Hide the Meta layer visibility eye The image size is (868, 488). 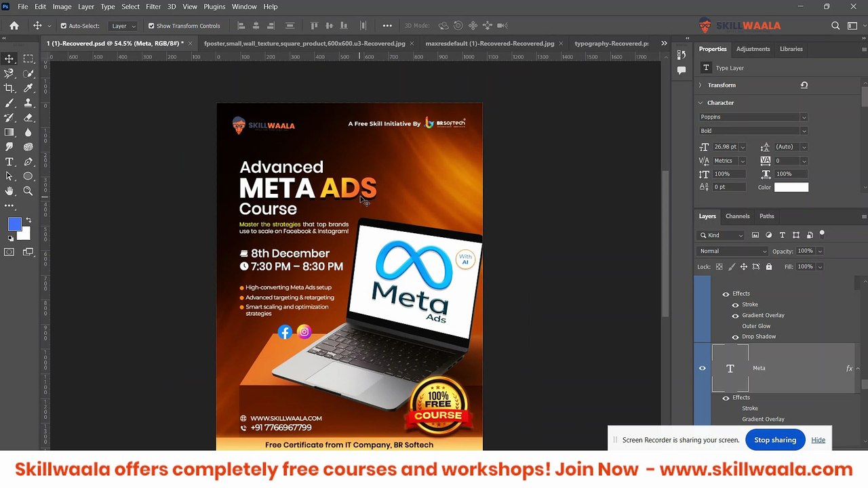pos(703,368)
